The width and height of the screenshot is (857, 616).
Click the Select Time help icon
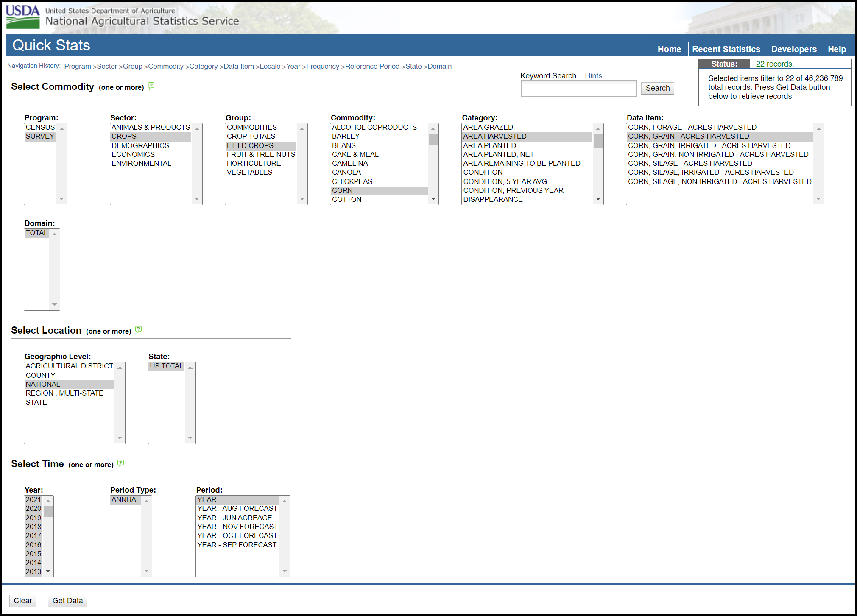[x=120, y=463]
